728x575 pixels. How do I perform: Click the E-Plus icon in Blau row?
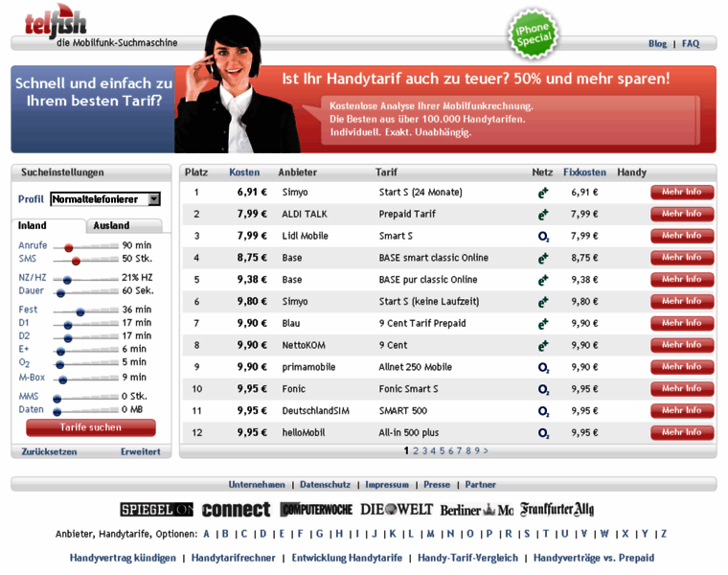543,324
